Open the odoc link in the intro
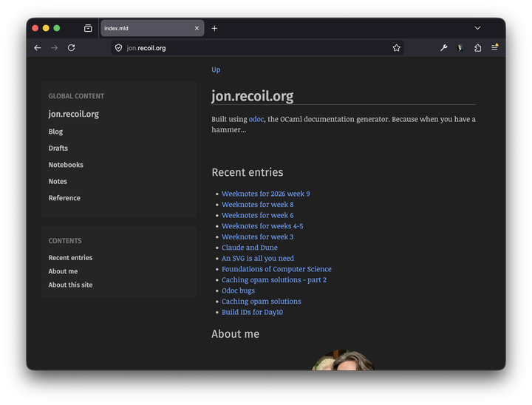The image size is (532, 405). 256,119
